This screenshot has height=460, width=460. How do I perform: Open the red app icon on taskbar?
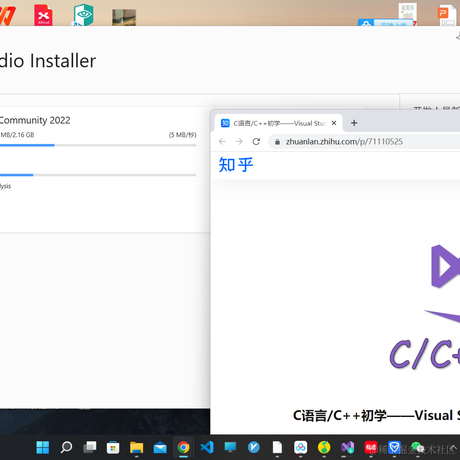[x=371, y=447]
